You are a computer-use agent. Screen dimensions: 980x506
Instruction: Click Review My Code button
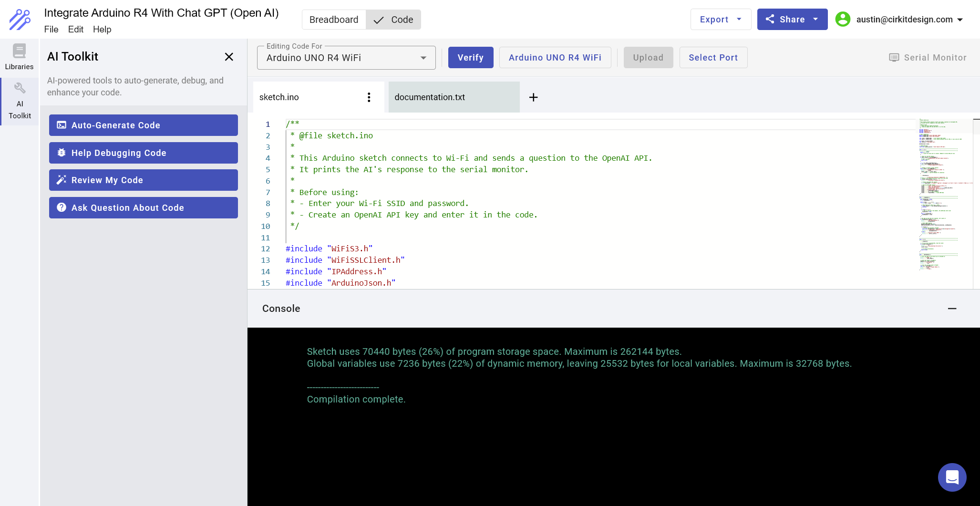coord(144,180)
